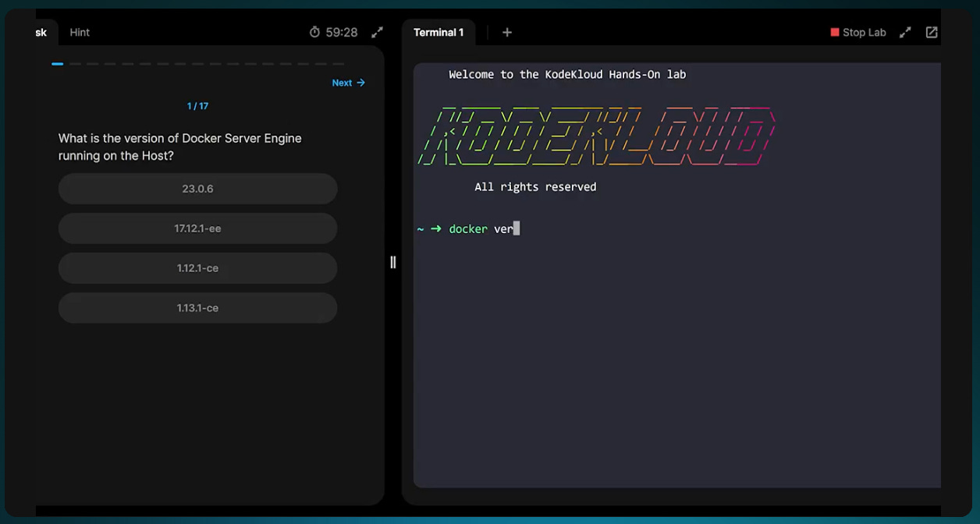Click the 59:28 countdown timer
Screen dimensions: 980x524
[342, 32]
